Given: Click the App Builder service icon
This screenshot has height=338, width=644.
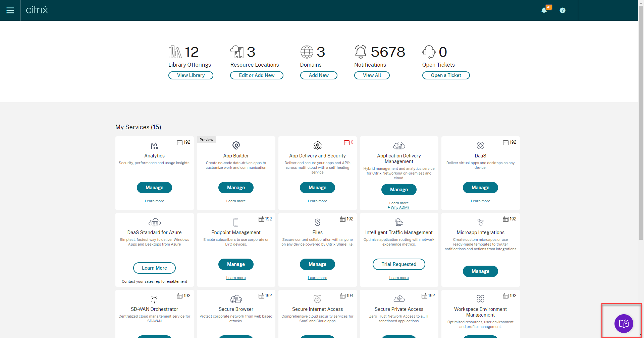Looking at the screenshot, I should [236, 145].
